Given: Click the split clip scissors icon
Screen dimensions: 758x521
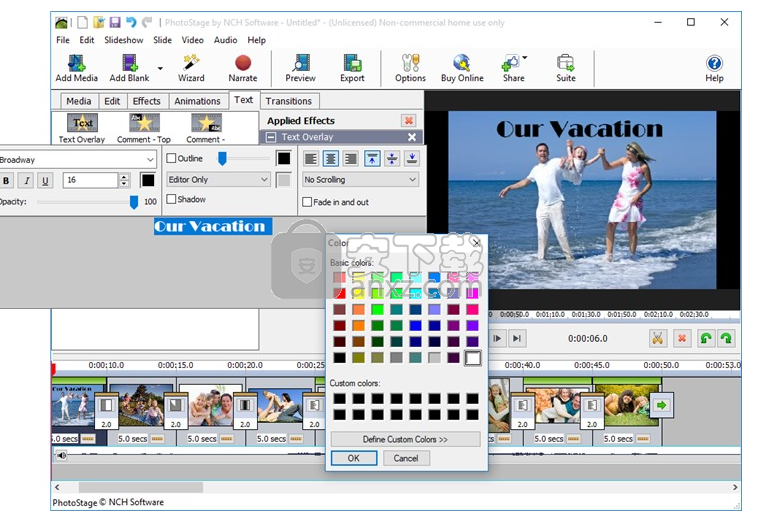Looking at the screenshot, I should (657, 338).
